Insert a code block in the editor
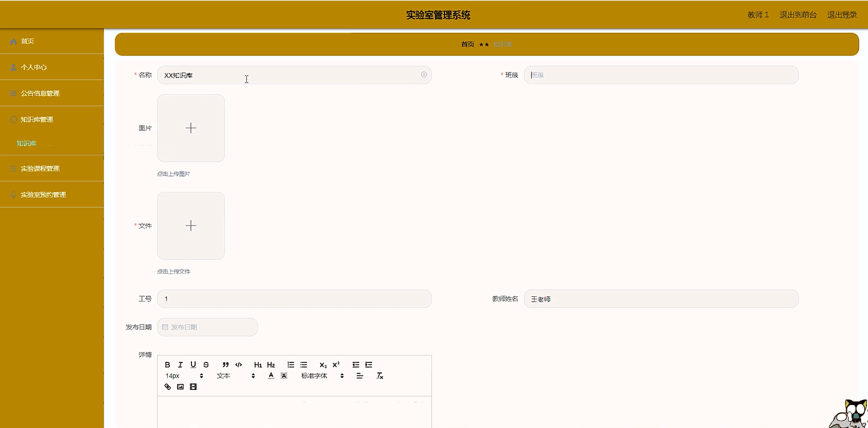Viewport: 868px width, 428px height. [238, 365]
